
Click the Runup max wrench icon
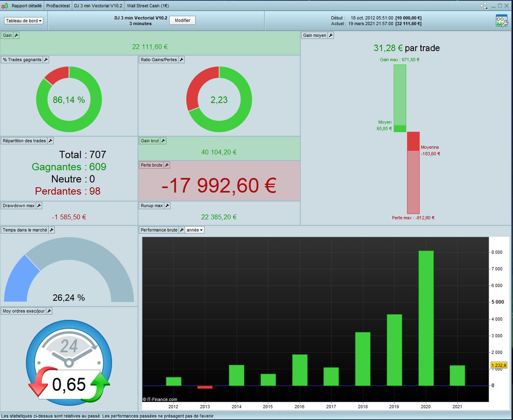(167, 206)
